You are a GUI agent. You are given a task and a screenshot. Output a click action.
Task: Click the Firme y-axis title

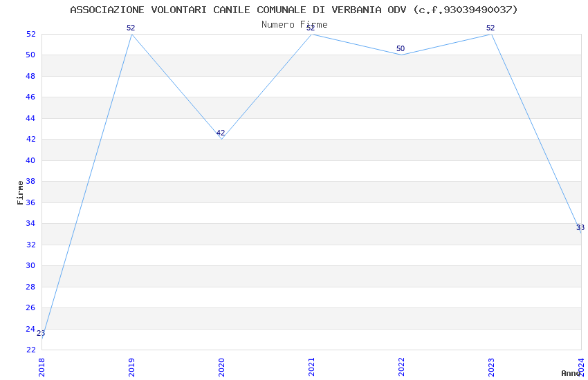[20, 193]
